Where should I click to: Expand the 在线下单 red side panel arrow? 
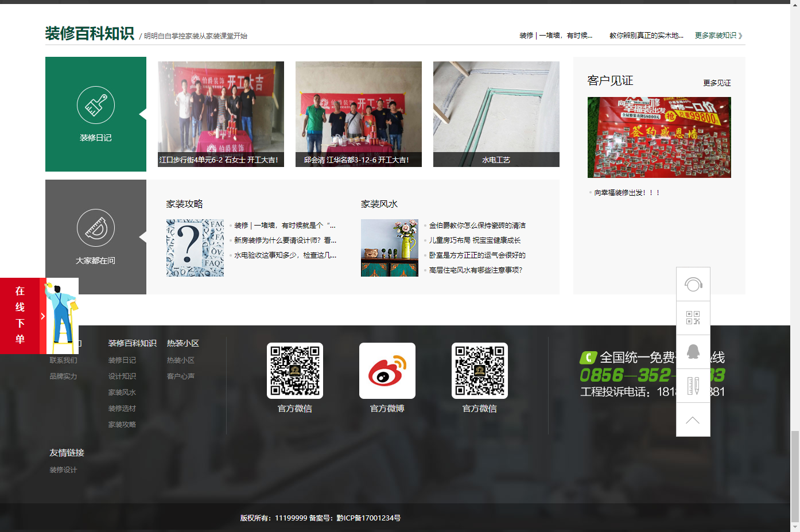click(x=43, y=316)
